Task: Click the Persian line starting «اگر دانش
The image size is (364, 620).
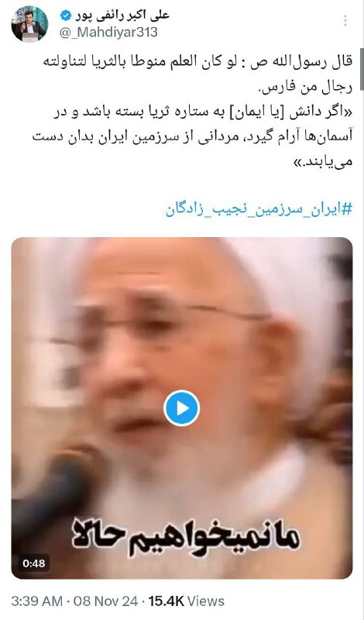Action: tap(202, 112)
